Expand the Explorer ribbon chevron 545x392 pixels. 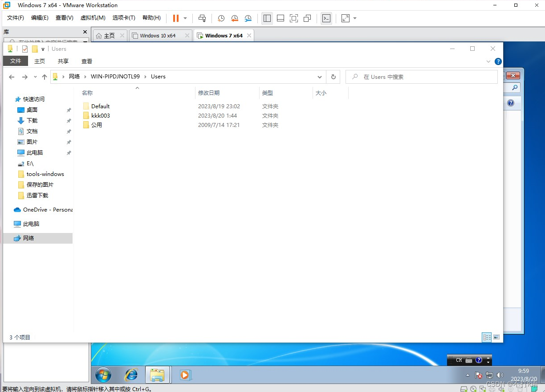pyautogui.click(x=488, y=61)
